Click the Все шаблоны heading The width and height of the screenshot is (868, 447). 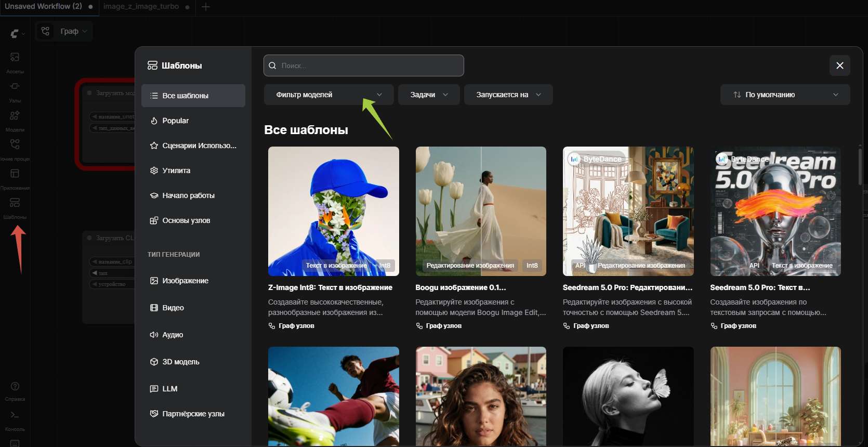pyautogui.click(x=306, y=130)
